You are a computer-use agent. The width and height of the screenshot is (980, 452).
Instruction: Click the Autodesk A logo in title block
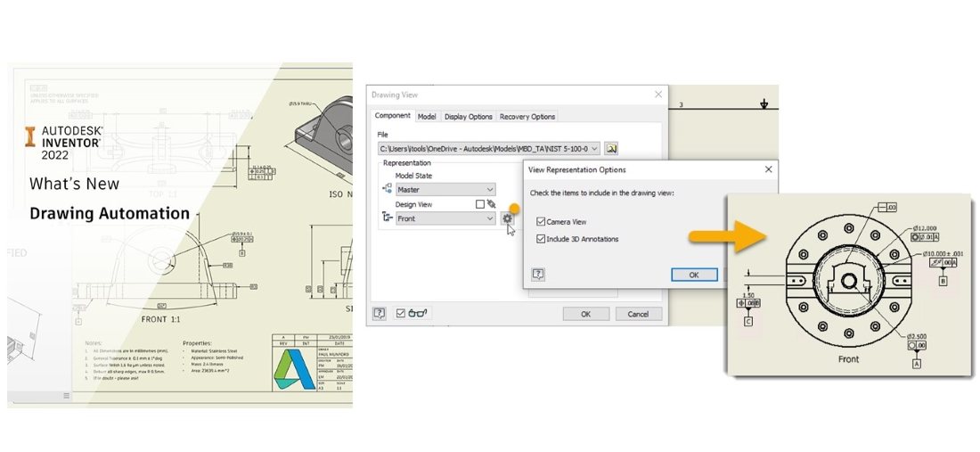pyautogui.click(x=295, y=369)
